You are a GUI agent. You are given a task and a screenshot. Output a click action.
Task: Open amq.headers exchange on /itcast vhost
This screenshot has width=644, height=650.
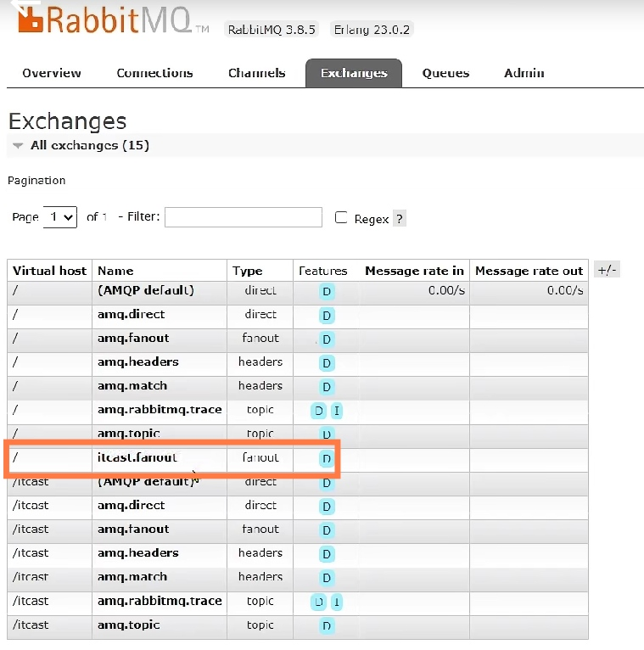[138, 553]
